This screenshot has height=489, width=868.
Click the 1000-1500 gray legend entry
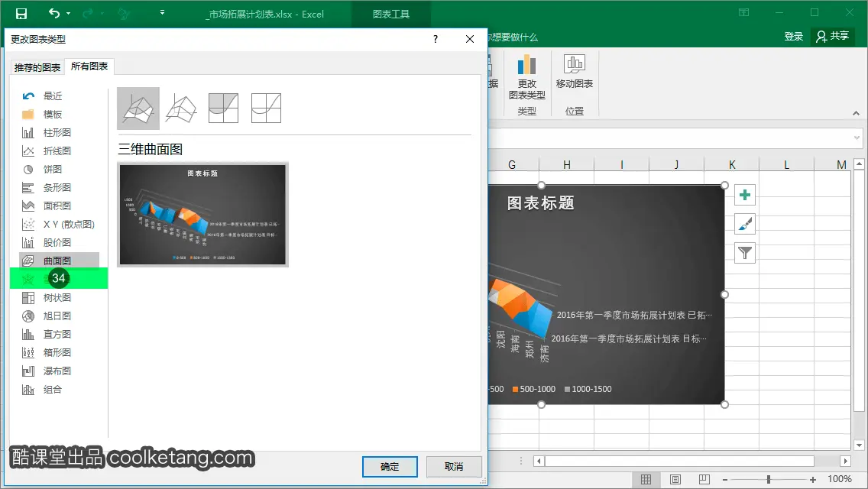click(588, 389)
